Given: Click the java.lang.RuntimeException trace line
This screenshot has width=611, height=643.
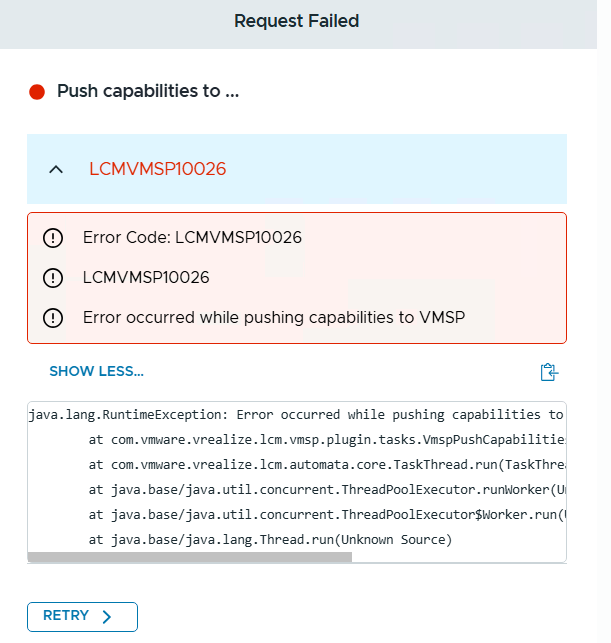Looking at the screenshot, I should [296, 415].
